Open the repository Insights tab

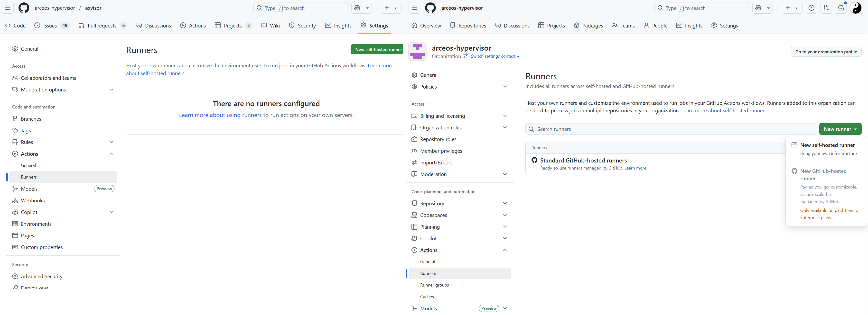(338, 26)
